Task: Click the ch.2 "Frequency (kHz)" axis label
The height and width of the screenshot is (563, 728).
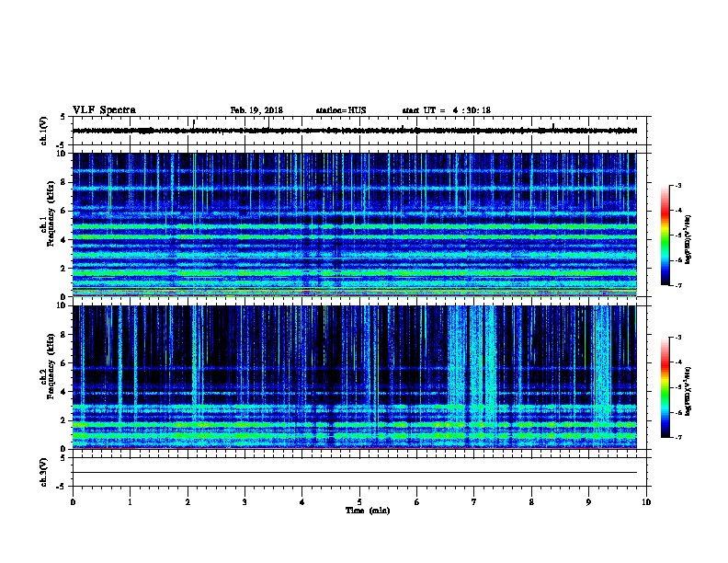Action: 51,366
